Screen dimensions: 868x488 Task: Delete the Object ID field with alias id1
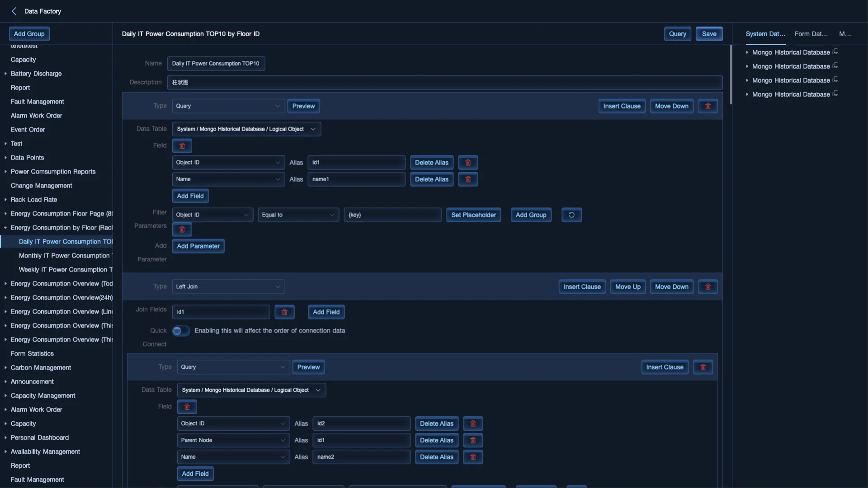(468, 162)
